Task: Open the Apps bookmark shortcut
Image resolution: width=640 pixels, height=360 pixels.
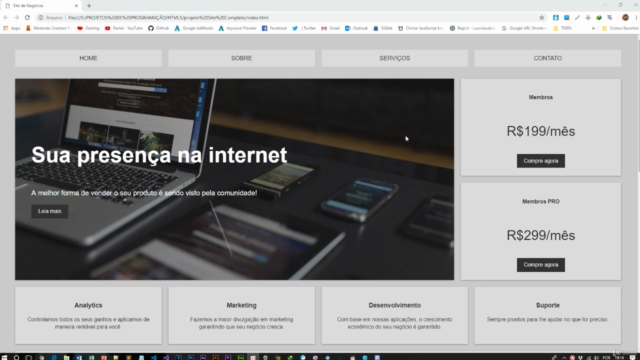Action: [12, 28]
